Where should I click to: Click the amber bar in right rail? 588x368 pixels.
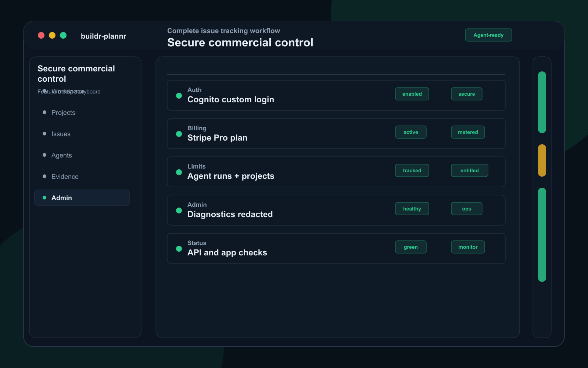click(x=542, y=160)
